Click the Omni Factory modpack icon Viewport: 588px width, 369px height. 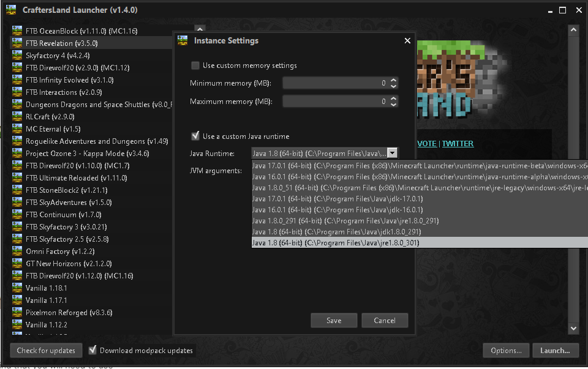coord(17,251)
